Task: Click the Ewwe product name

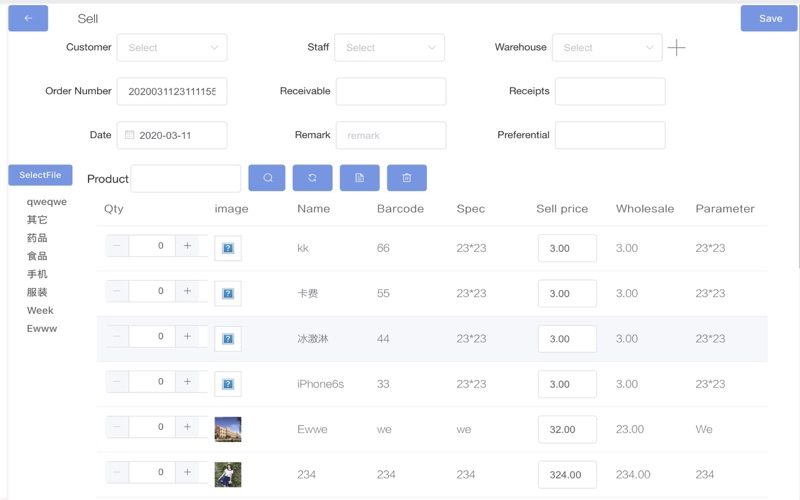Action: [x=312, y=430]
